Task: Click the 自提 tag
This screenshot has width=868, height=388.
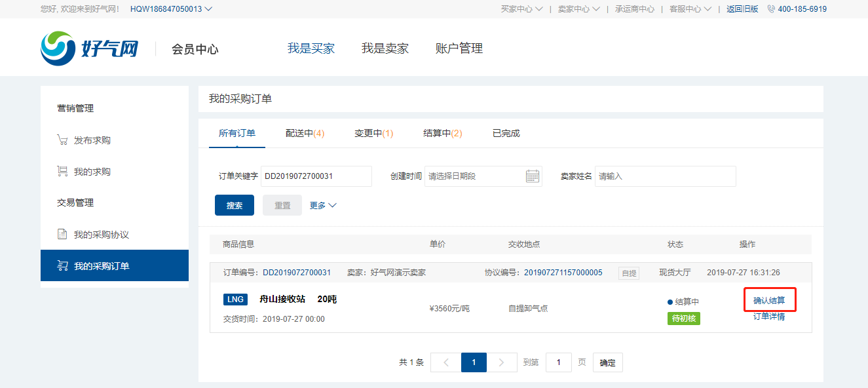Action: tap(629, 273)
